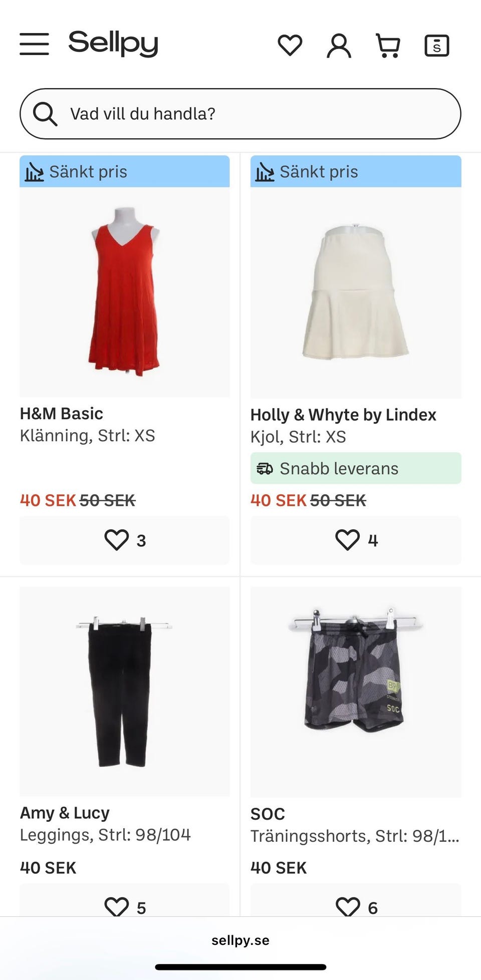
Task: Open the red dress product image
Action: pos(124,291)
